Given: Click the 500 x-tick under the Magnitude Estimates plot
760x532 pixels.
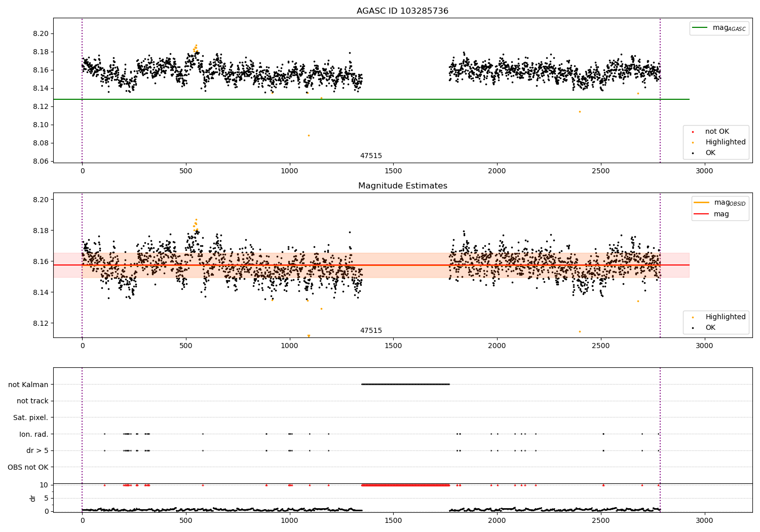Looking at the screenshot, I should click(186, 346).
